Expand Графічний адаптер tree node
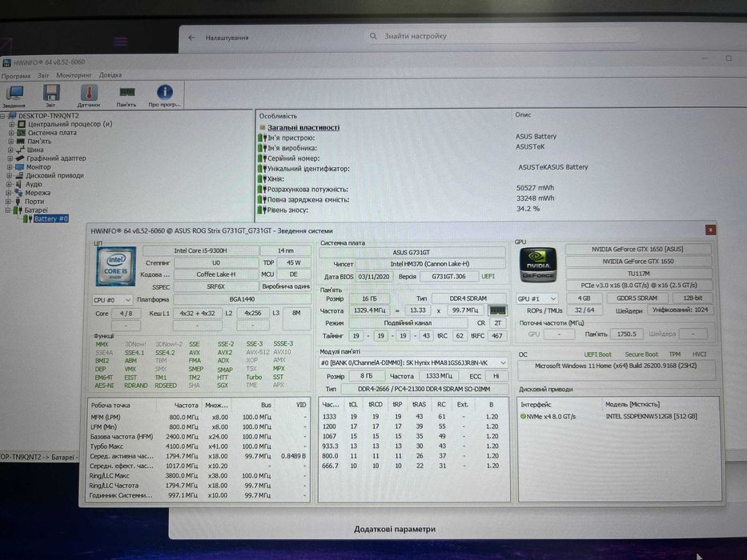Viewport: 747px width, 560px height. tap(10, 158)
